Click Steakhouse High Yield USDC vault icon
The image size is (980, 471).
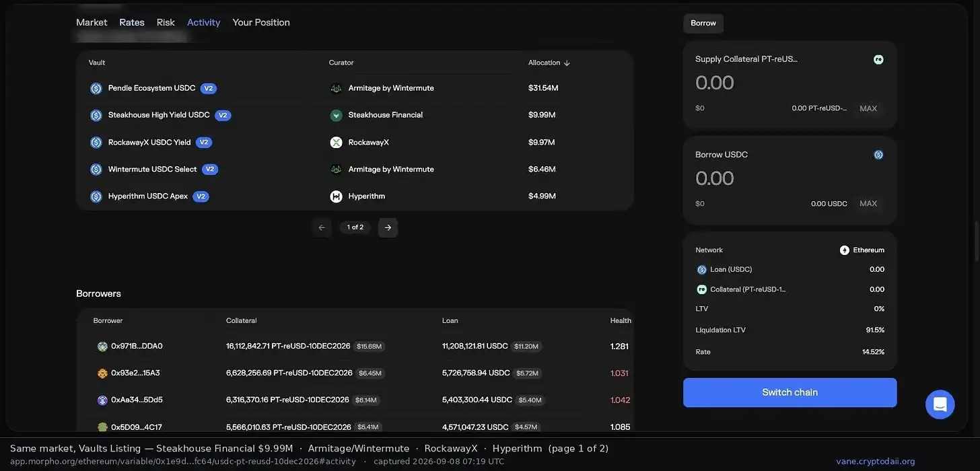(96, 116)
